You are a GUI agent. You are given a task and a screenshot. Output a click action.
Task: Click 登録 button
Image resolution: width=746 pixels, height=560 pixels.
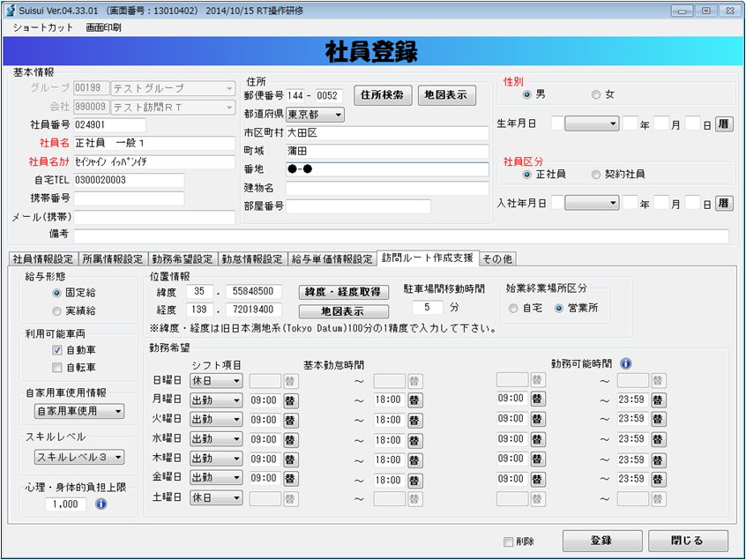pos(602,541)
